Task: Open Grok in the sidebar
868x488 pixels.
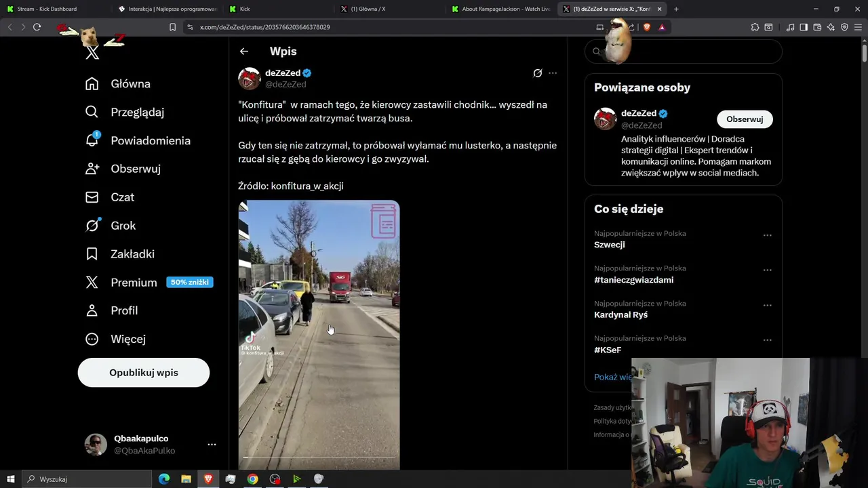Action: tap(111, 226)
